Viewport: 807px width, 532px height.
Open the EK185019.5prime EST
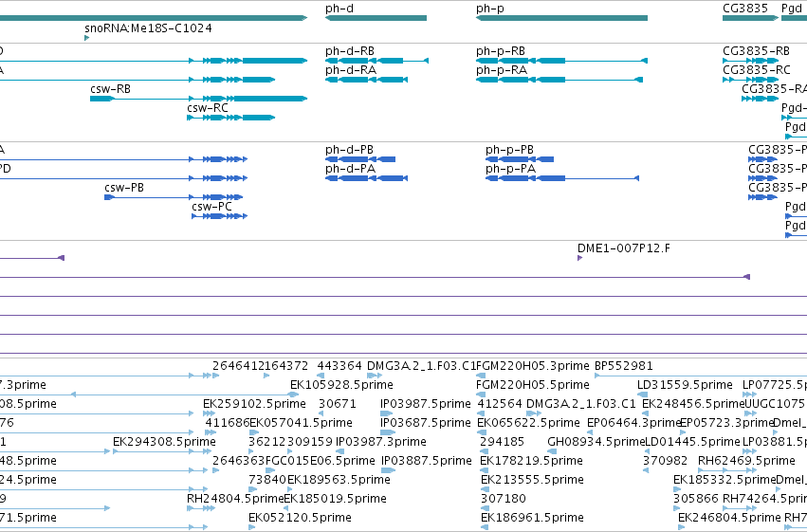click(x=286, y=508)
